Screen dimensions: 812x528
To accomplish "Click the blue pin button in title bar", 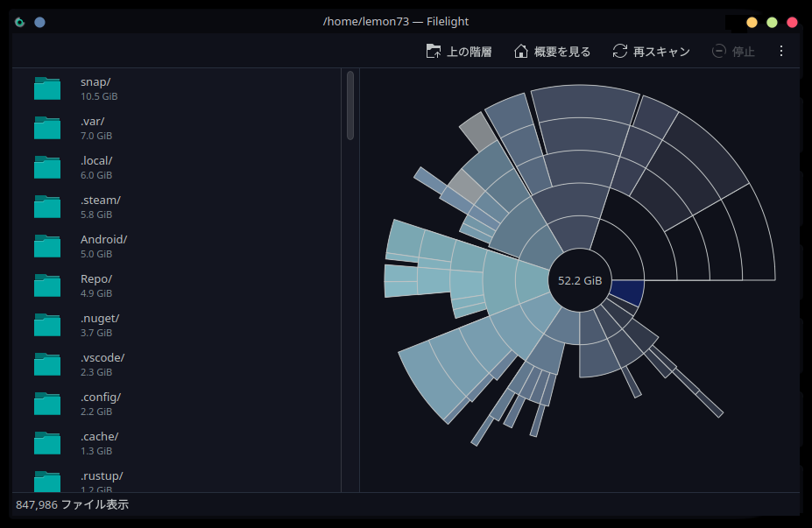I will pos(39,22).
